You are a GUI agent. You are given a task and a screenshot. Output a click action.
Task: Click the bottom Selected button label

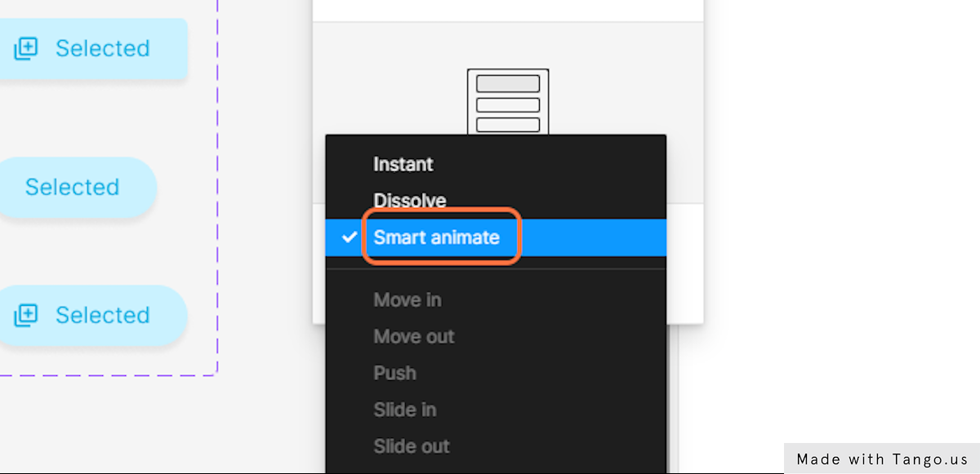click(103, 315)
